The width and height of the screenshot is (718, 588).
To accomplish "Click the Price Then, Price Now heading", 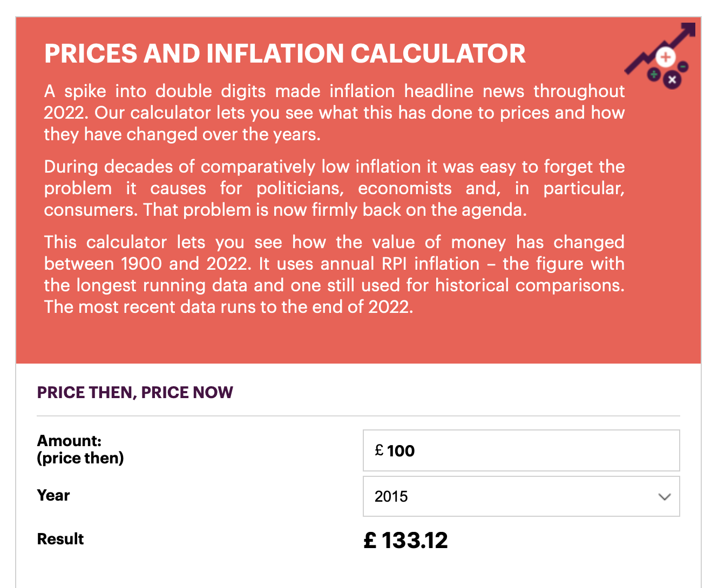I will click(135, 392).
